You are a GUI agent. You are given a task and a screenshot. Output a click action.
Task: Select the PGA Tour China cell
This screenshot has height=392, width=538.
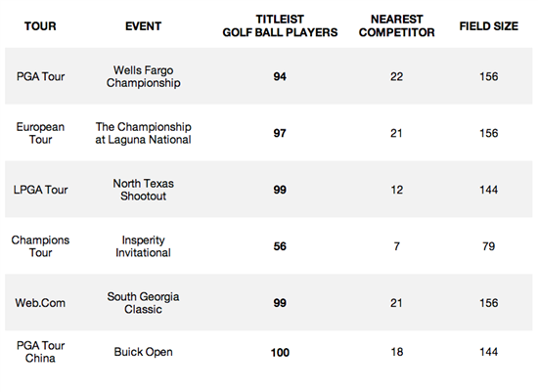(x=40, y=352)
